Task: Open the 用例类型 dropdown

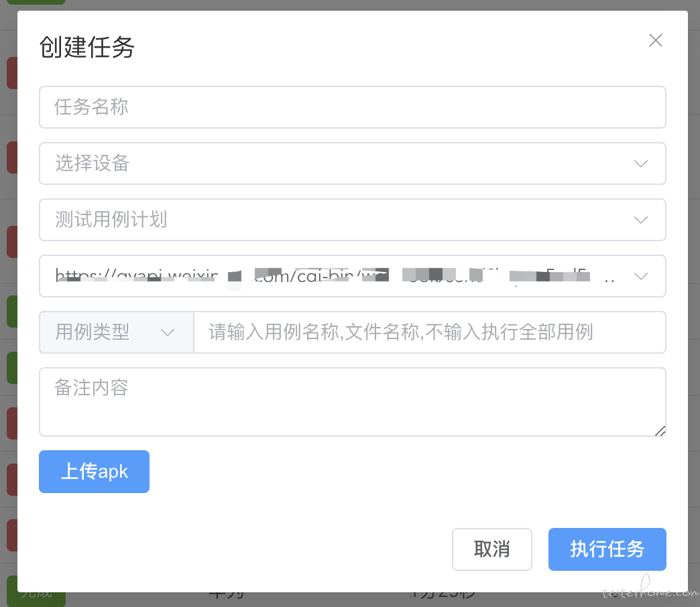Action: click(117, 332)
